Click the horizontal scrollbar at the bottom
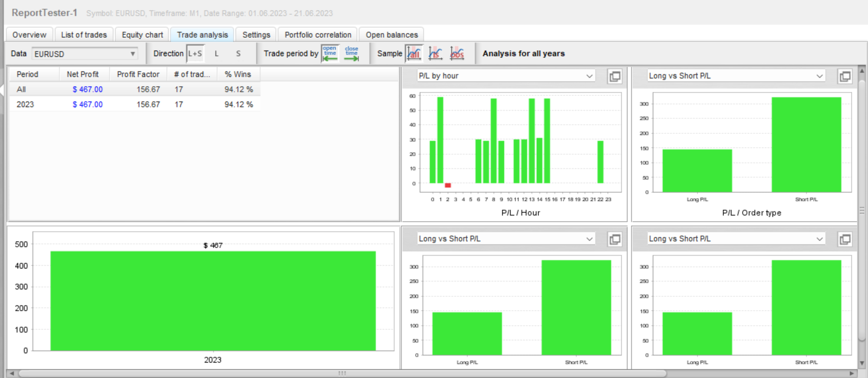The width and height of the screenshot is (868, 378). pyautogui.click(x=342, y=373)
